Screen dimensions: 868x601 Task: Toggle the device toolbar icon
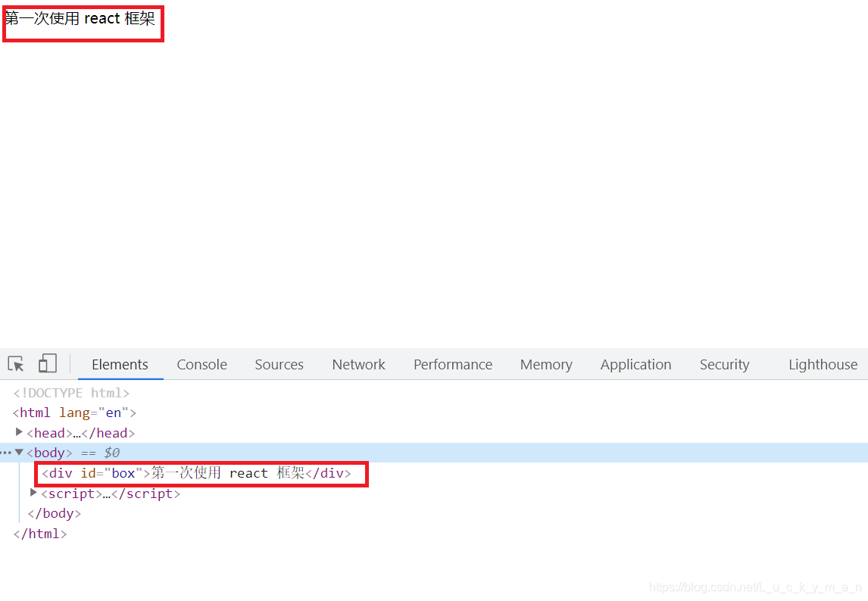point(48,363)
